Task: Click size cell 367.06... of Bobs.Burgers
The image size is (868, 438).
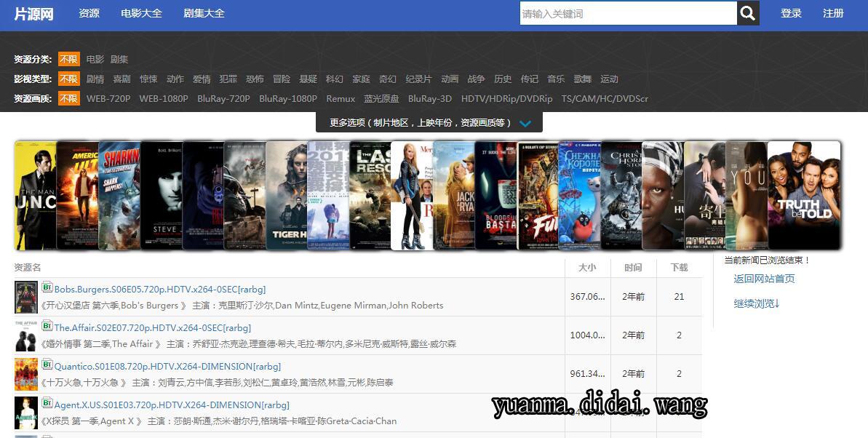Action: (587, 297)
